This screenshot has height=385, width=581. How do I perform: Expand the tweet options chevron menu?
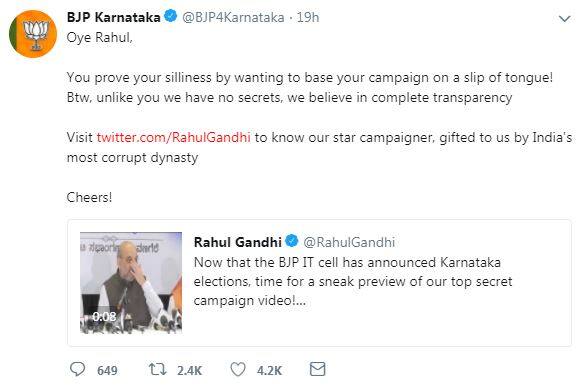(564, 19)
